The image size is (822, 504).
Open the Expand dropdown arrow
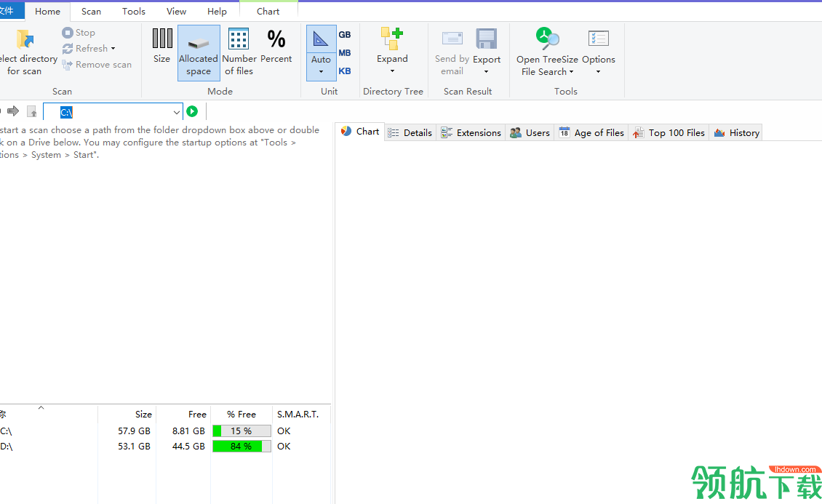point(392,71)
